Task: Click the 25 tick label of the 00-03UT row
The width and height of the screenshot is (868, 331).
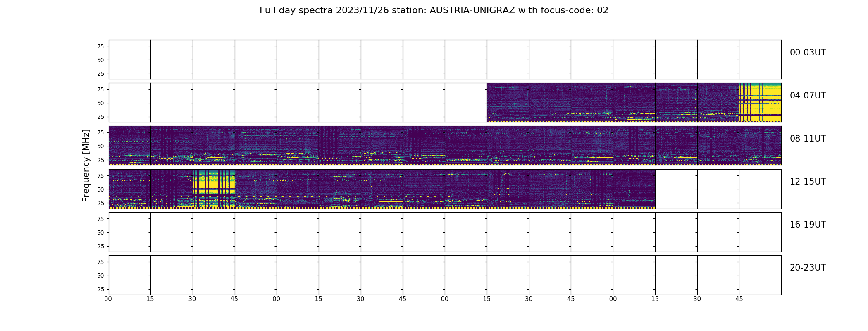Action: click(100, 74)
